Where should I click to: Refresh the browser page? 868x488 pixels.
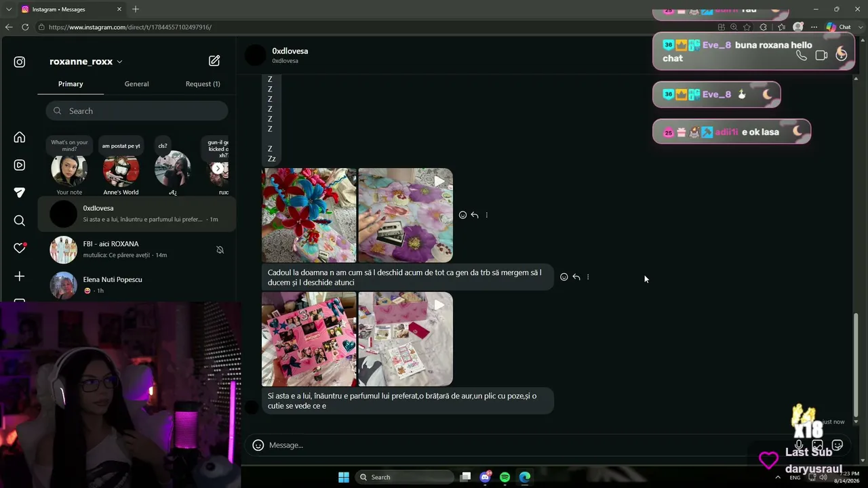pyautogui.click(x=25, y=27)
